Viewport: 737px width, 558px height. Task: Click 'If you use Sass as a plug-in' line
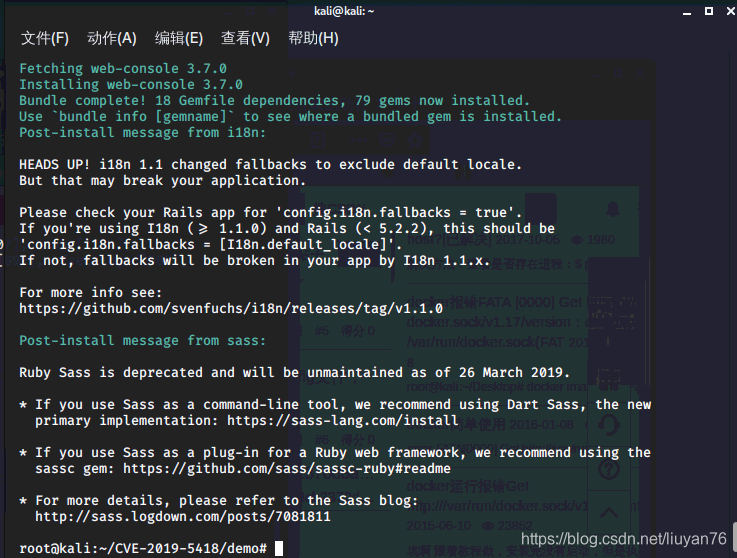[x=335, y=452]
